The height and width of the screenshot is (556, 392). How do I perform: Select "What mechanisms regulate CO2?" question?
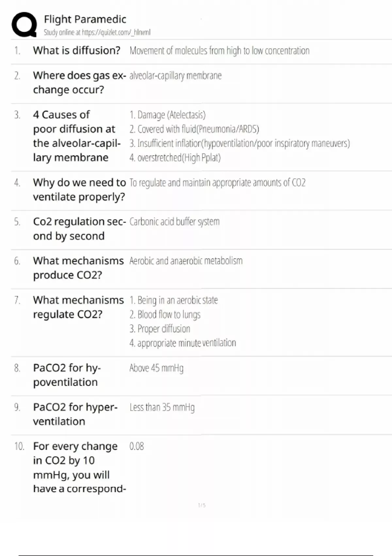tap(78, 307)
